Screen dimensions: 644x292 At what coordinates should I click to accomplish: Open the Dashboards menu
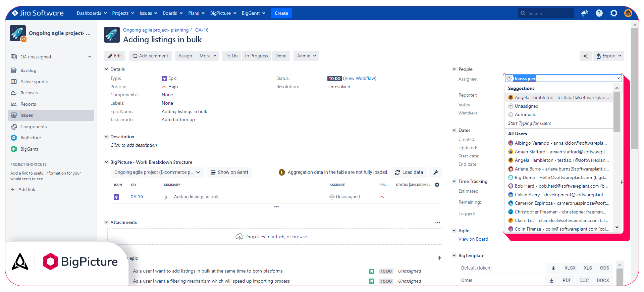point(92,13)
